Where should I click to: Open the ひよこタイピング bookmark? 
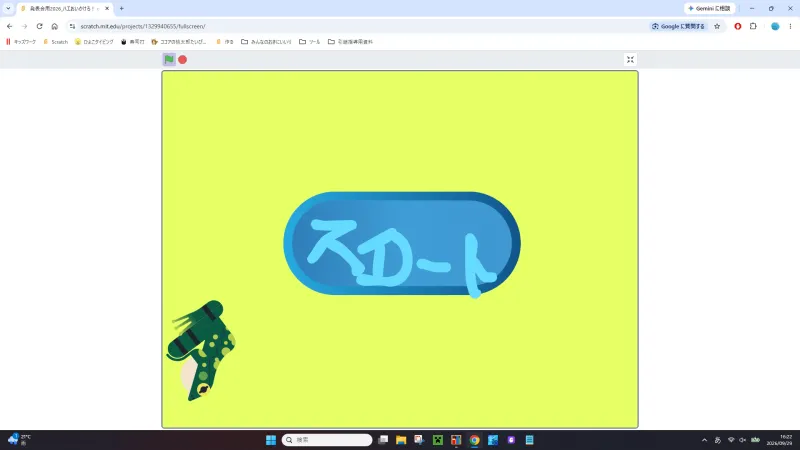click(94, 42)
